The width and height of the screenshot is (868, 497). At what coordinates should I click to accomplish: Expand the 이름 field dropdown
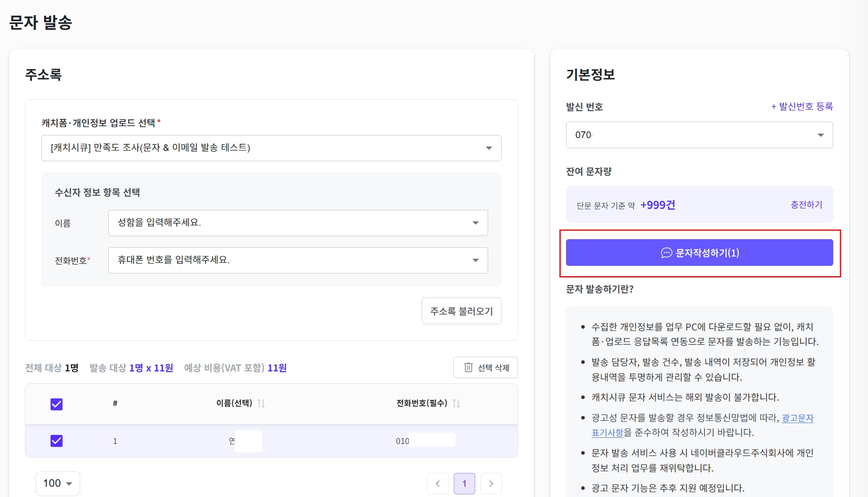(x=297, y=223)
